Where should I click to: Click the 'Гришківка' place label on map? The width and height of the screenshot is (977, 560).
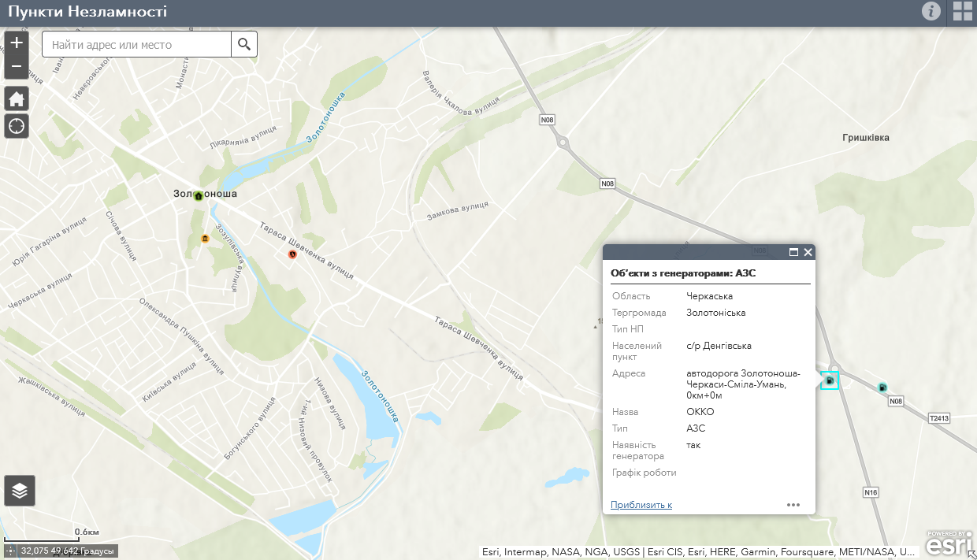pos(864,138)
